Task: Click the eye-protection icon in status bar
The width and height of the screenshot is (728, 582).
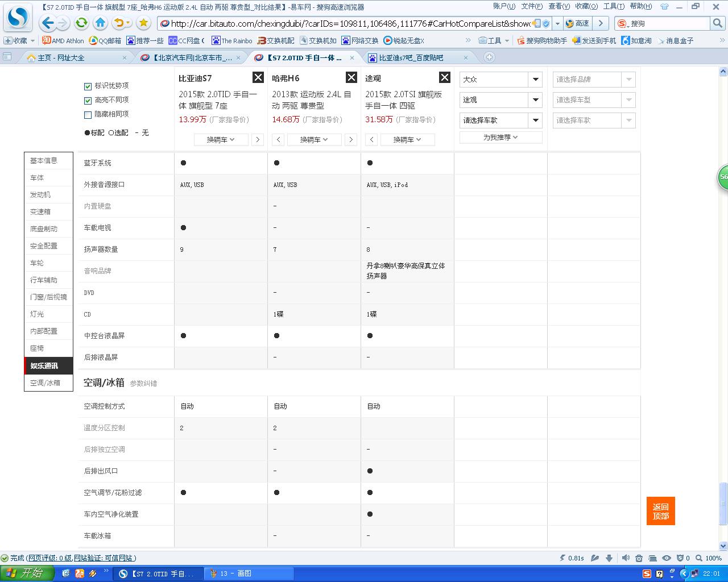Action: coord(667,558)
